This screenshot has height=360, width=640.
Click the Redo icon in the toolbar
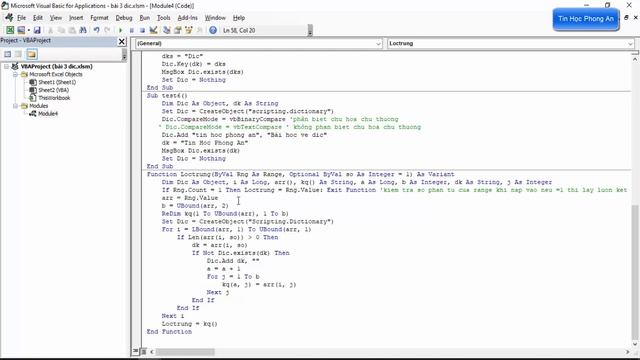click(107, 30)
